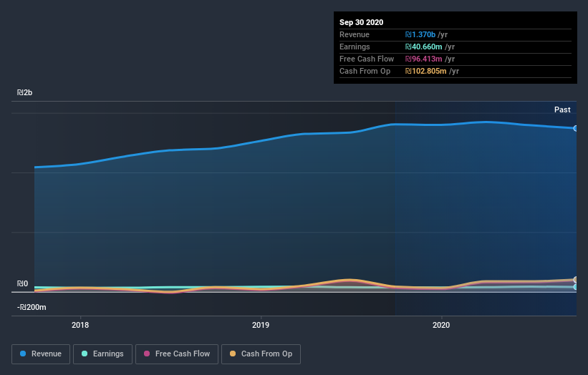
Task: Click the ₪0 y-axis label
Action: (x=22, y=283)
